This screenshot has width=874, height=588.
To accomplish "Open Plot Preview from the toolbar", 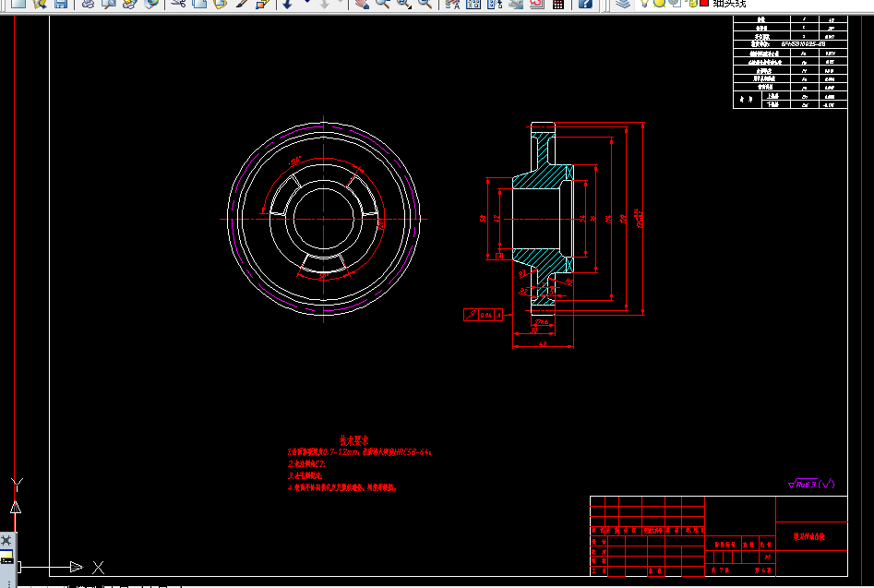I will pos(109,4).
